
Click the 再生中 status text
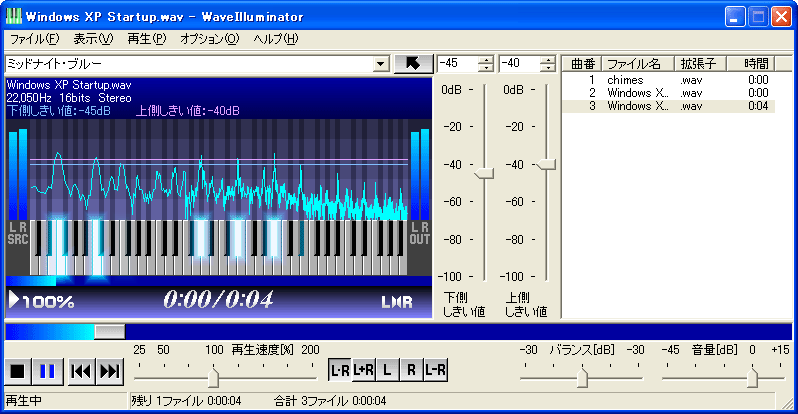point(24,401)
